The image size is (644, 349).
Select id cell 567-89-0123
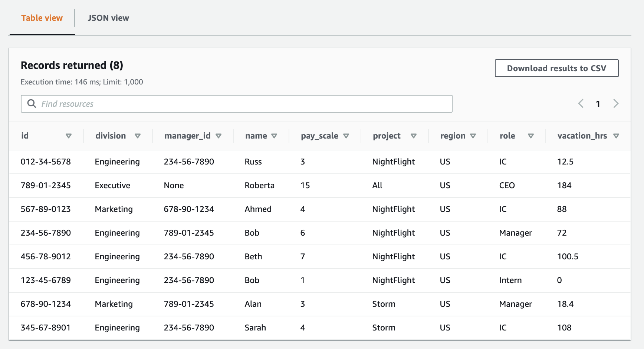[x=46, y=209]
